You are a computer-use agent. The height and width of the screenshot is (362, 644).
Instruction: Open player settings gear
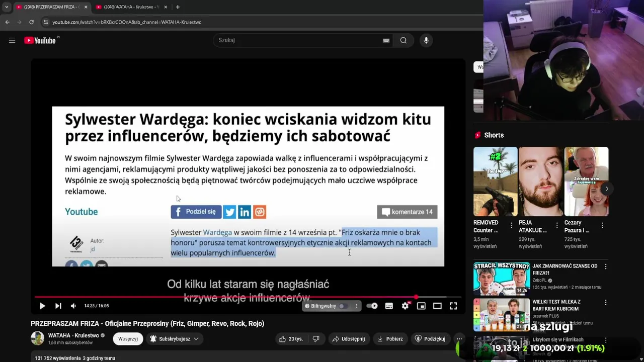pos(405,306)
